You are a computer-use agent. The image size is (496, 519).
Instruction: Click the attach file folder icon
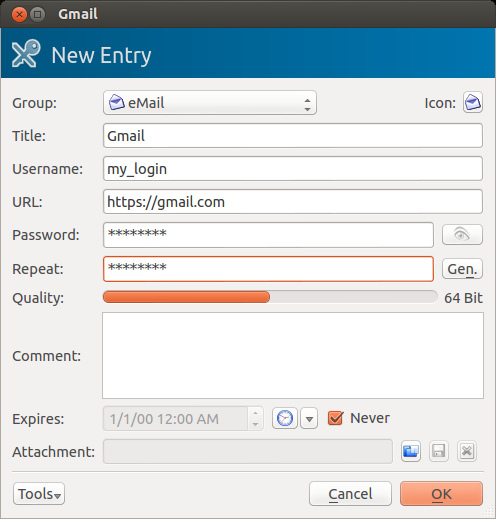pyautogui.click(x=411, y=451)
